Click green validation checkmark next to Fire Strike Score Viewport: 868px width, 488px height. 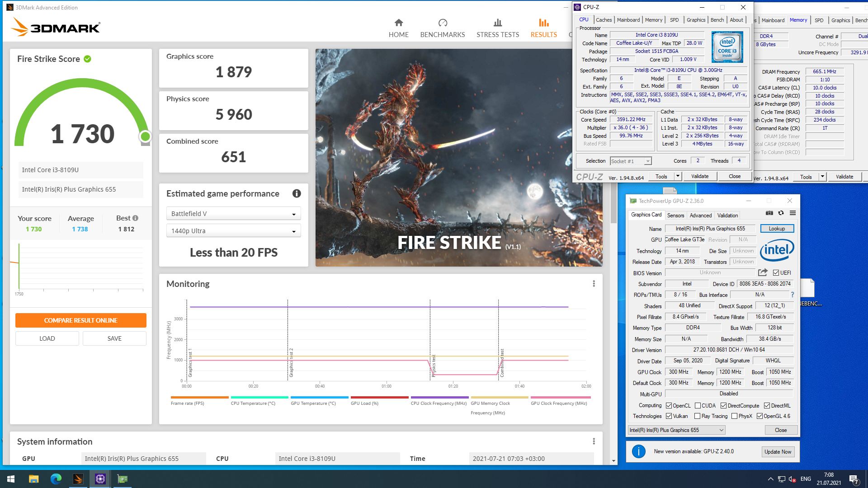click(88, 59)
